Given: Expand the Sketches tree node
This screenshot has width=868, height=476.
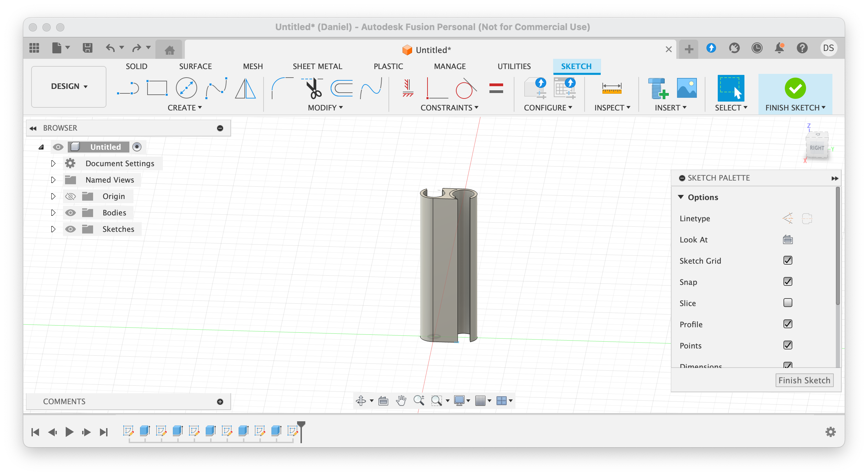Looking at the screenshot, I should point(53,229).
